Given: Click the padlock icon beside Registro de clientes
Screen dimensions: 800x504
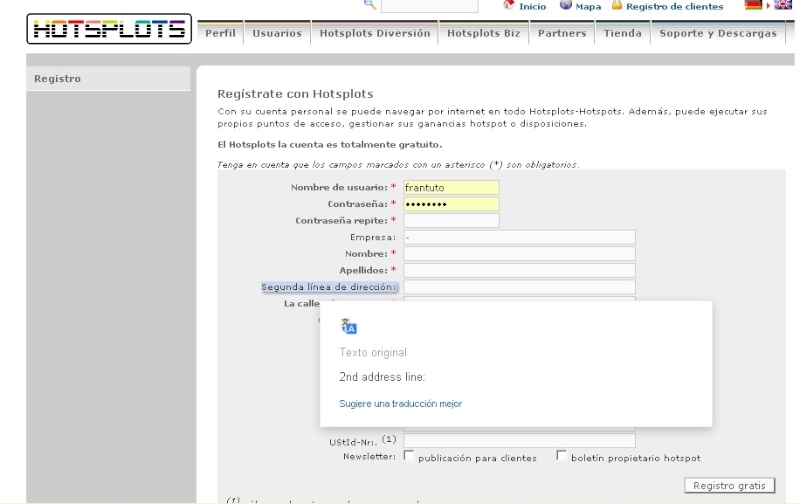Looking at the screenshot, I should pyautogui.click(x=617, y=5).
